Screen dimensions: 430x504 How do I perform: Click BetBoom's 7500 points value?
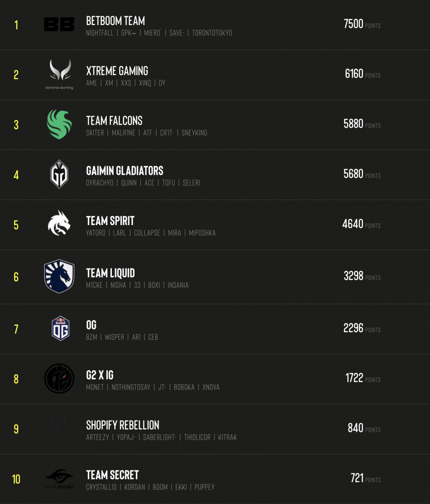pos(353,24)
